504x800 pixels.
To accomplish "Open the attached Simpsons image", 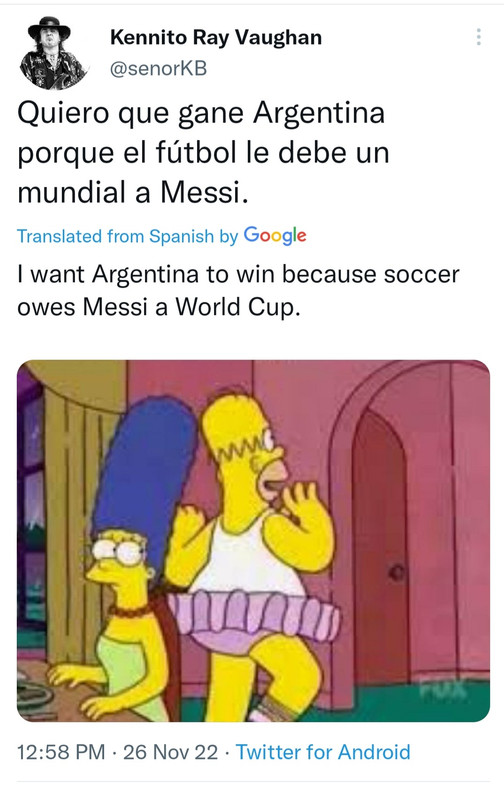I will pyautogui.click(x=254, y=541).
